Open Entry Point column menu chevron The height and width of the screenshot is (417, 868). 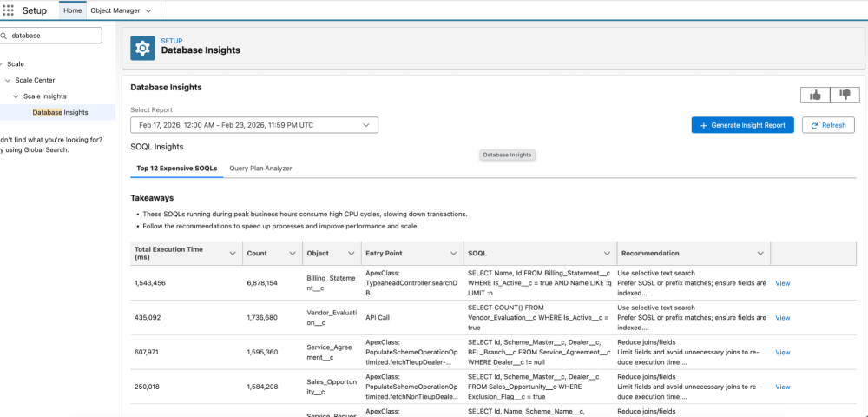[x=453, y=254]
